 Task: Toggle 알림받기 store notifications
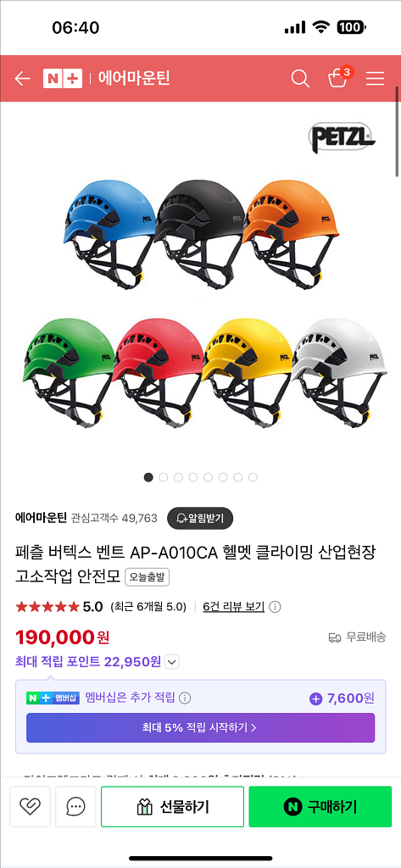(x=200, y=518)
